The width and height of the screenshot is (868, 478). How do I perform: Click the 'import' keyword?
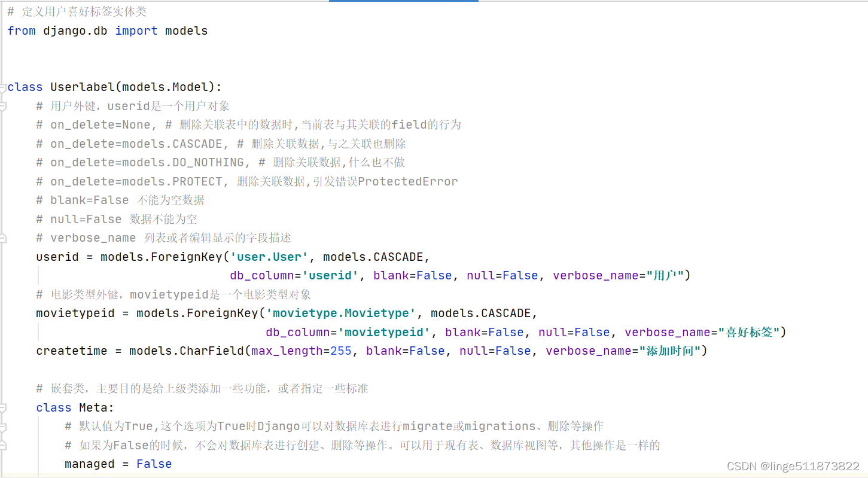[136, 31]
